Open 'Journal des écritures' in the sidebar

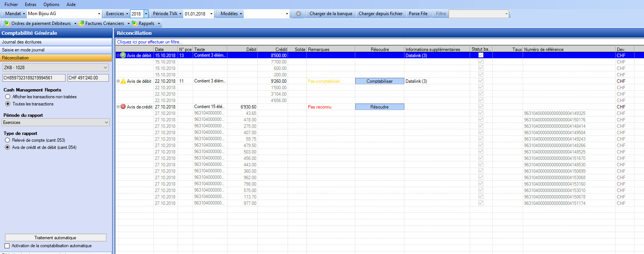pos(22,42)
